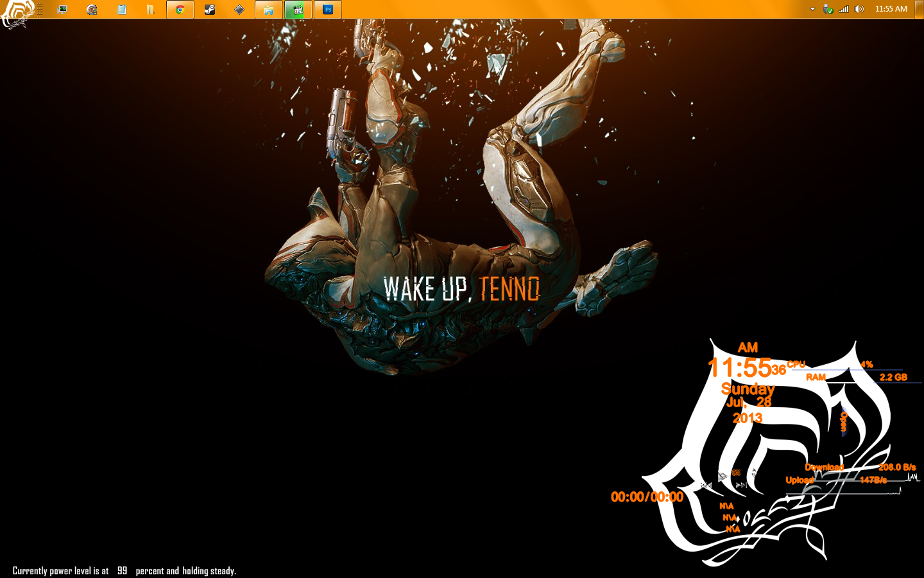
Task: Click the vertical Open button on widget
Action: [x=844, y=422]
